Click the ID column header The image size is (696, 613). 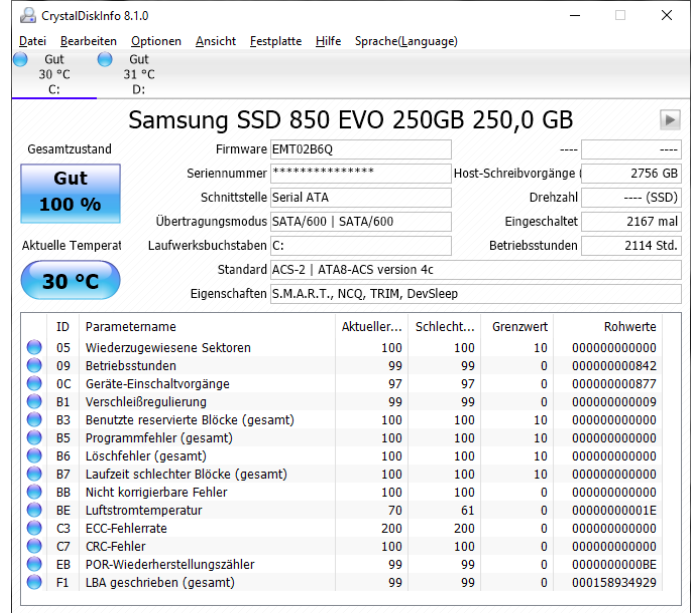point(63,327)
